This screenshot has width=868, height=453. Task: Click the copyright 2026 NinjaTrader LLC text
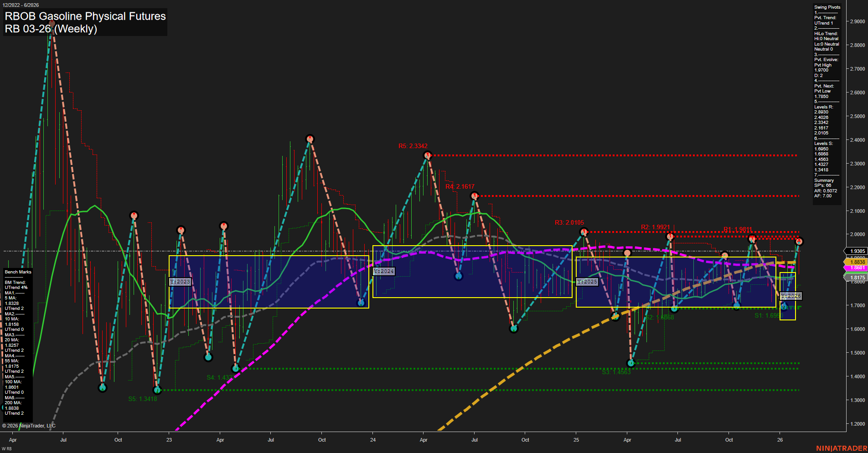(x=28, y=425)
